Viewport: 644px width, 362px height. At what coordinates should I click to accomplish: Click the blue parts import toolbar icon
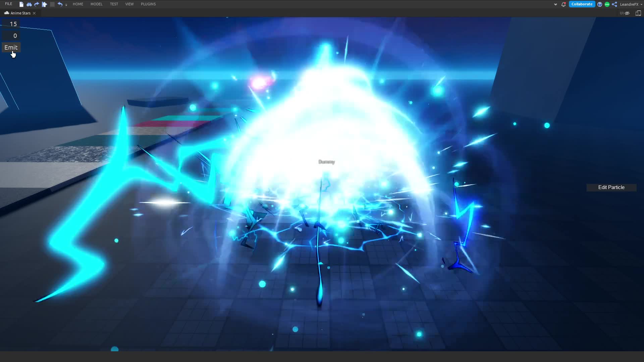pyautogui.click(x=44, y=4)
